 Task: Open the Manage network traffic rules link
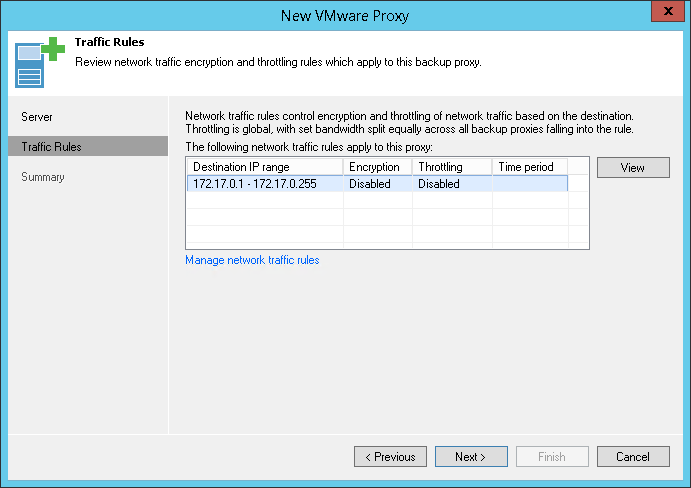(x=252, y=260)
